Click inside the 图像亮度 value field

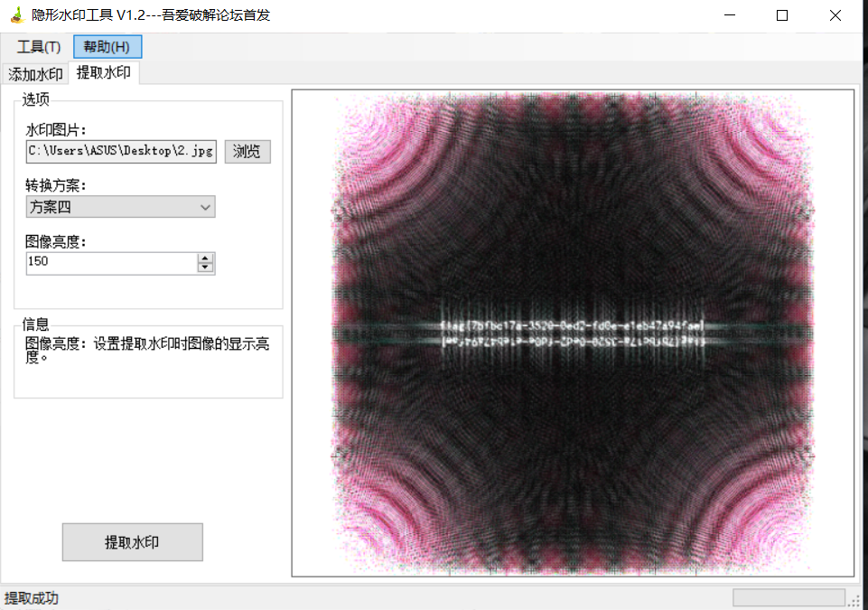(x=111, y=263)
